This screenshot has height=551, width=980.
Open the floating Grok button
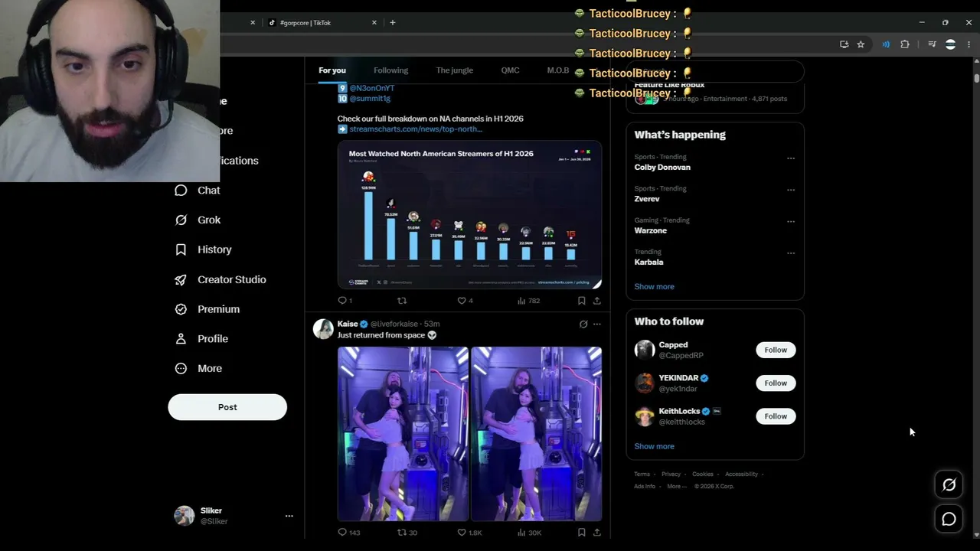click(949, 484)
